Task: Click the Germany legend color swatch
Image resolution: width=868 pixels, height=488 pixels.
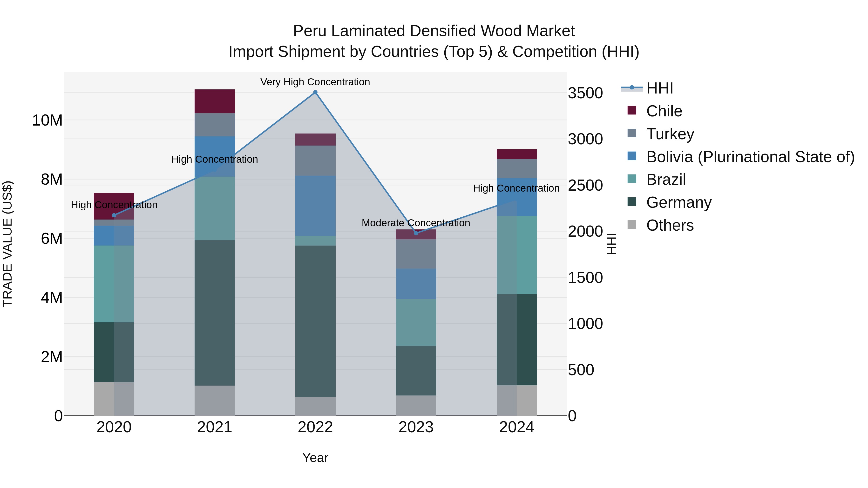Action: point(632,202)
